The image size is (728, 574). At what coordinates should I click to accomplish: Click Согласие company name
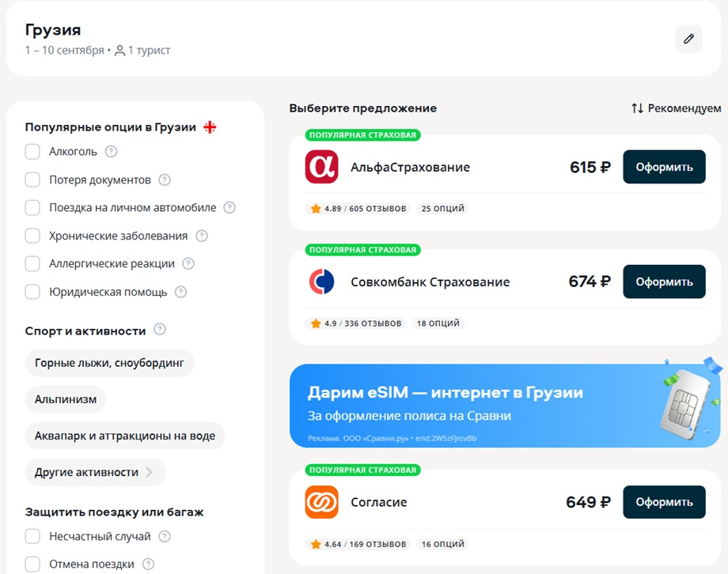point(379,502)
